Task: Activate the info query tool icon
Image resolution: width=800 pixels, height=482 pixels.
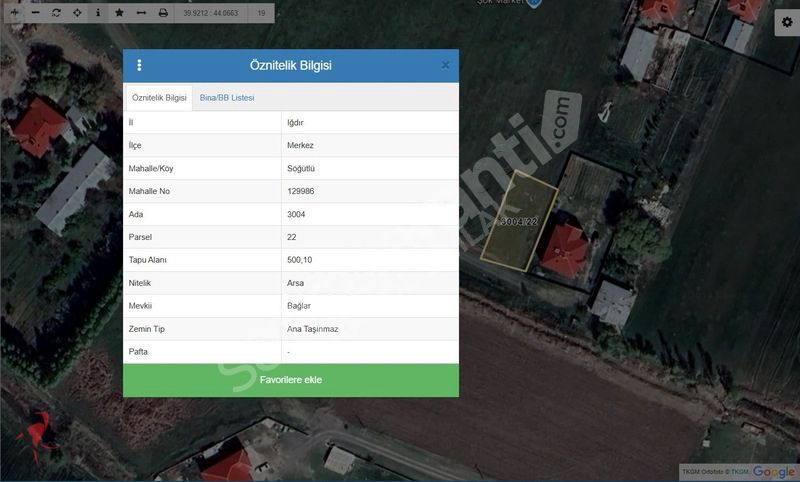Action: (x=98, y=13)
